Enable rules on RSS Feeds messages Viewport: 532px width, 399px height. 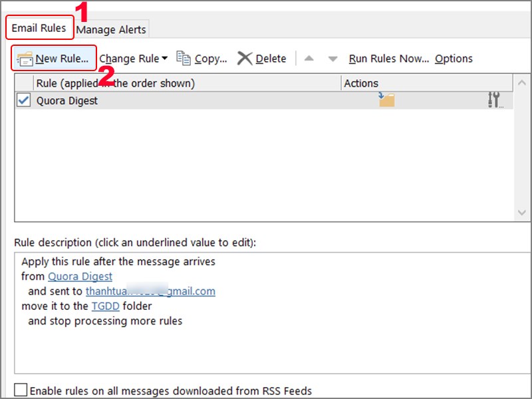pyautogui.click(x=21, y=390)
